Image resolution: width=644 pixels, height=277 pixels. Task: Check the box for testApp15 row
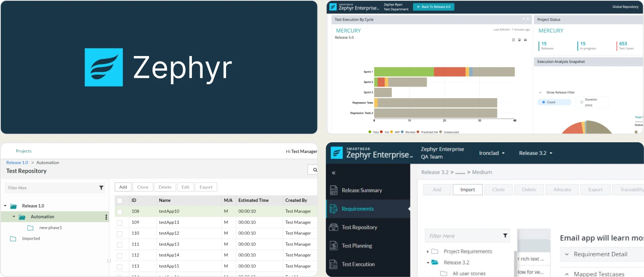click(120, 267)
